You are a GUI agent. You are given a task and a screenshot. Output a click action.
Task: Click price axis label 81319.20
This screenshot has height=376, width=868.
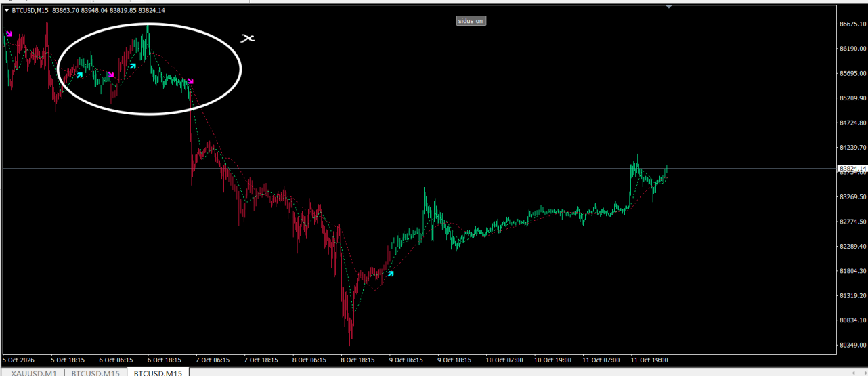(x=853, y=296)
